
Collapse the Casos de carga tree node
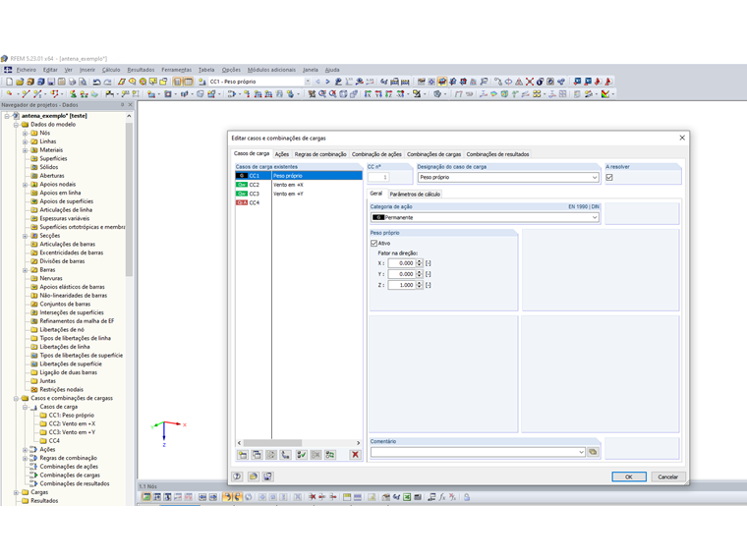click(26, 407)
